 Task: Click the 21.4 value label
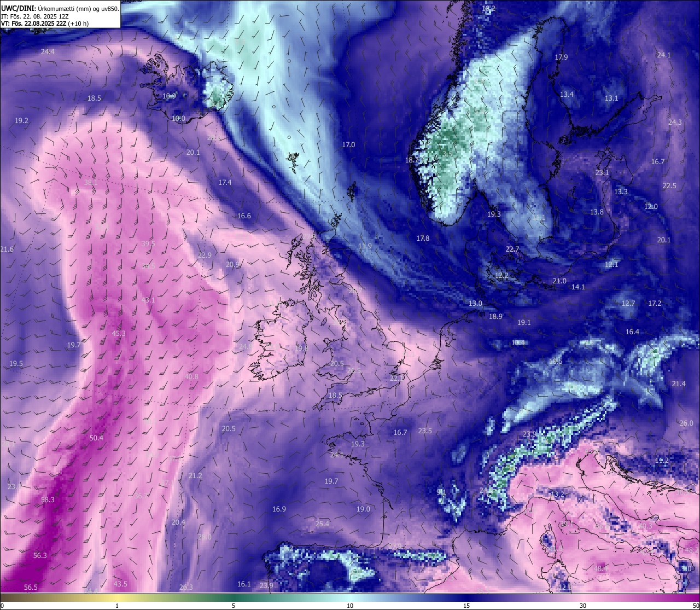[679, 384]
